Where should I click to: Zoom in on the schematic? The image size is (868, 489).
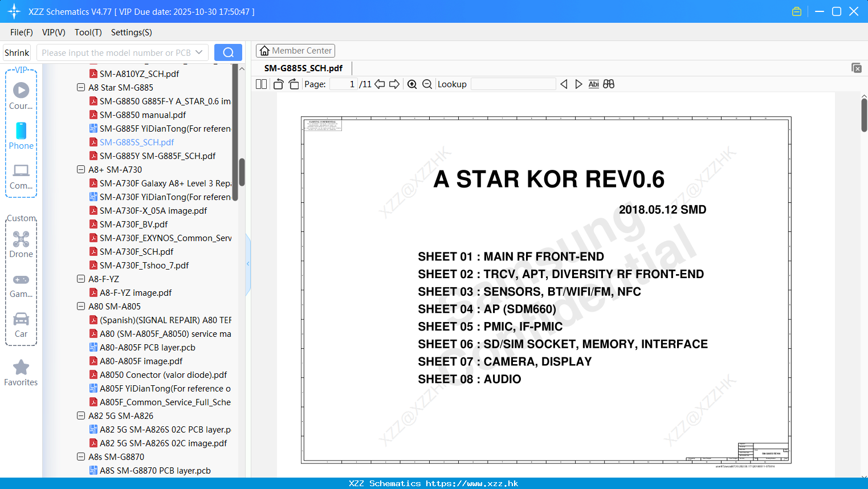[x=412, y=84]
